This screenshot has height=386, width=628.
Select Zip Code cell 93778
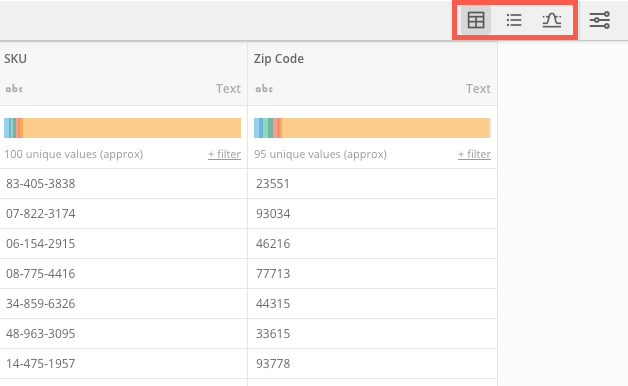tap(372, 364)
